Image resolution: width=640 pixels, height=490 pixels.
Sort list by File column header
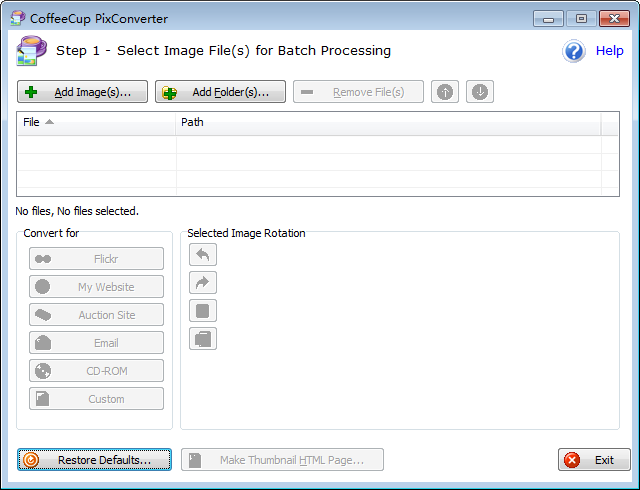pyautogui.click(x=96, y=122)
